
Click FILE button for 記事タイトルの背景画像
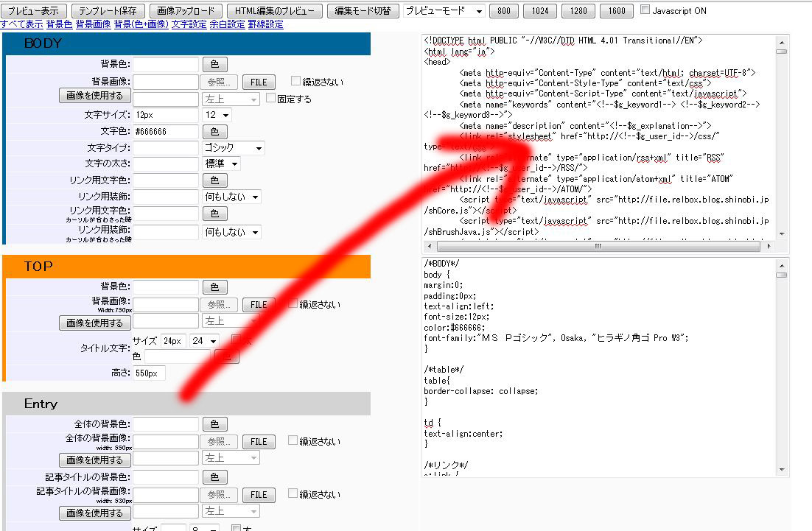click(x=259, y=496)
